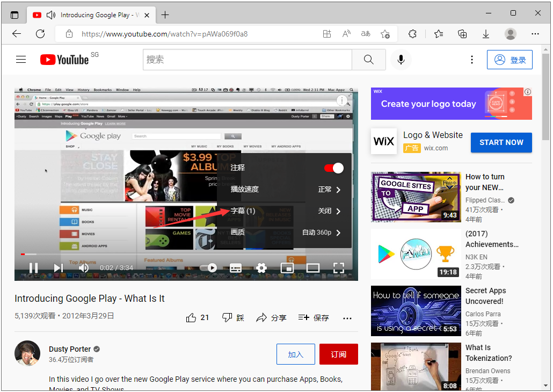The width and height of the screenshot is (553, 392).
Task: Refresh the current page
Action: (x=40, y=34)
